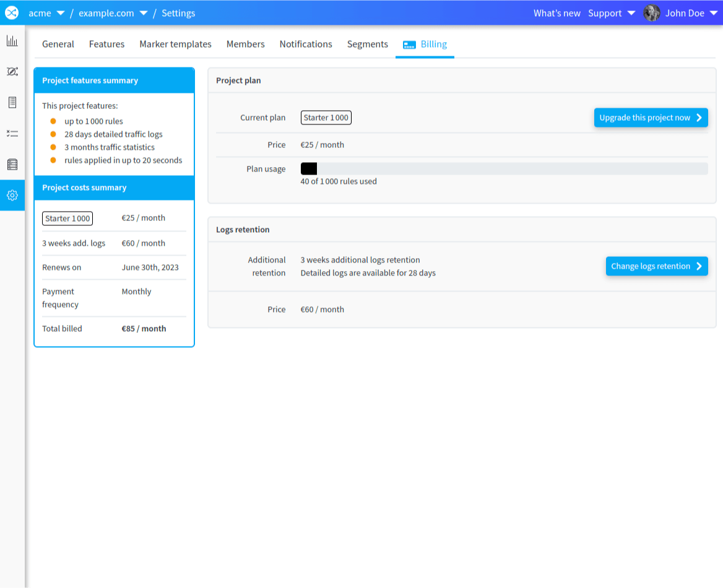Viewport: 723px width, 588px height.
Task: Click John Doe's avatar picture
Action: pos(652,13)
